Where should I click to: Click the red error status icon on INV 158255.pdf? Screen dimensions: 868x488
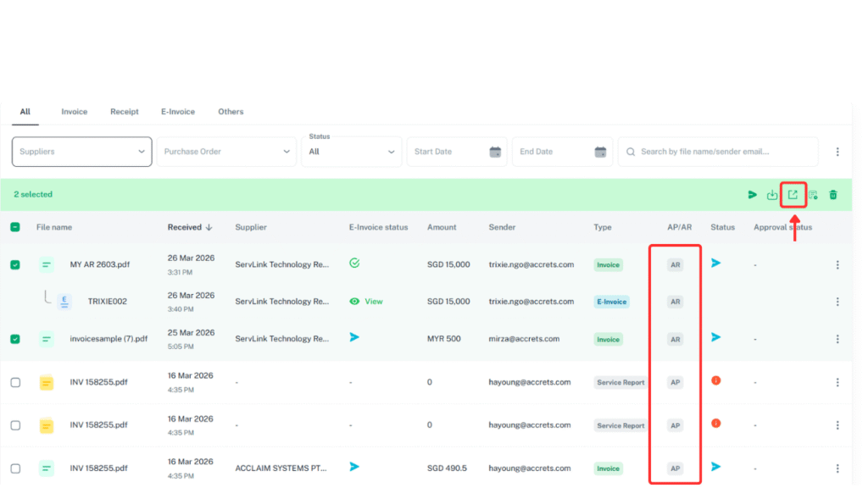[716, 380]
